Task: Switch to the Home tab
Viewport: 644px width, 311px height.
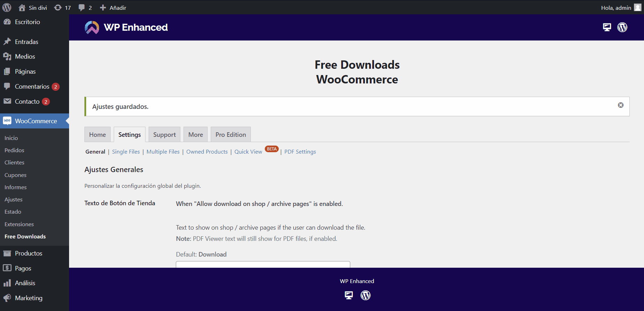Action: point(97,135)
